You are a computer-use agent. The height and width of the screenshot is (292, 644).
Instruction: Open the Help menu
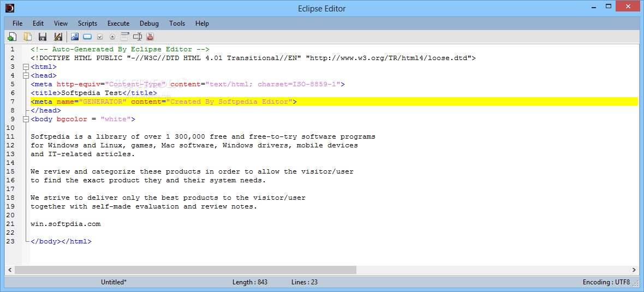click(x=202, y=23)
